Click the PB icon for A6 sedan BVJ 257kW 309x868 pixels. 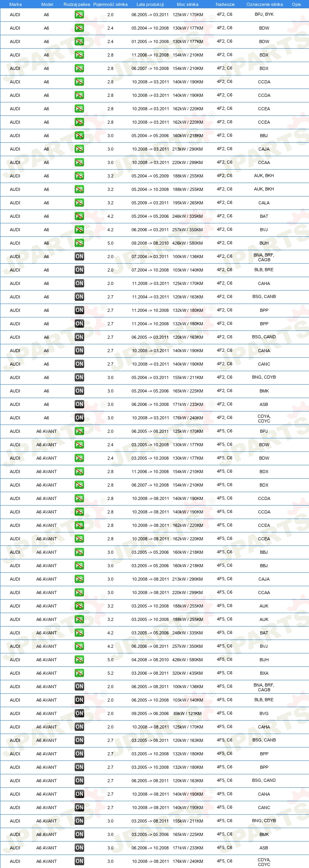[x=79, y=230]
